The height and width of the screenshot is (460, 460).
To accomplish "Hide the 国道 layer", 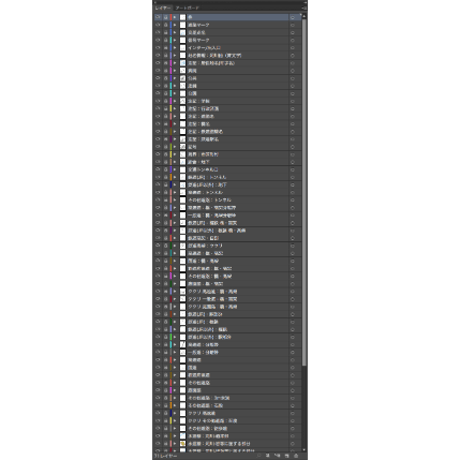I will [158, 368].
